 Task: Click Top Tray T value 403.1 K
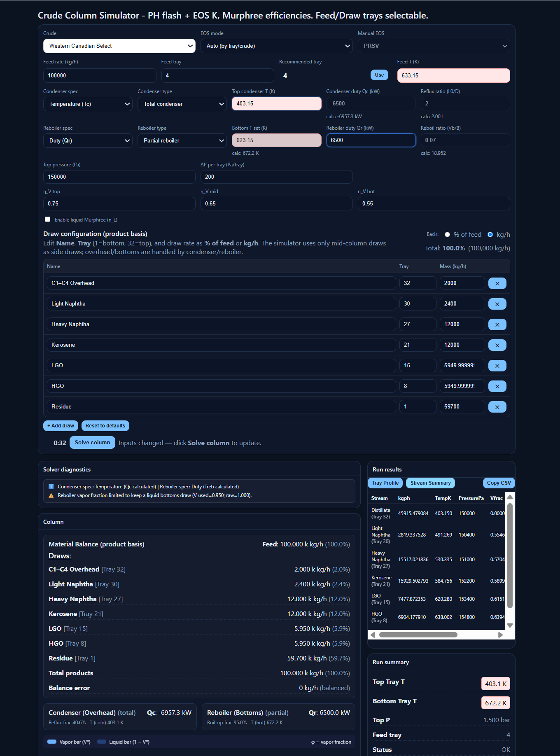(x=496, y=684)
